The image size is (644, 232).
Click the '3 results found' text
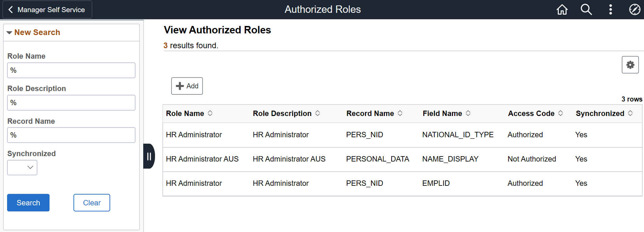[191, 46]
